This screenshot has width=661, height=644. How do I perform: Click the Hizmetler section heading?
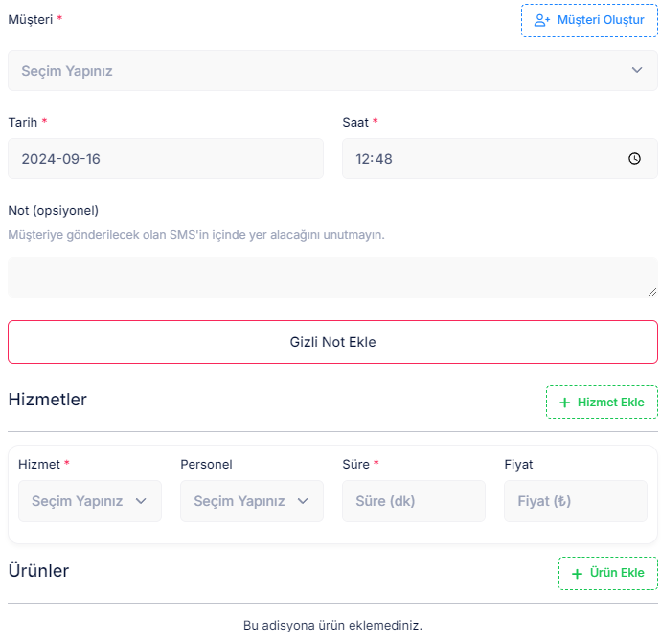point(48,400)
